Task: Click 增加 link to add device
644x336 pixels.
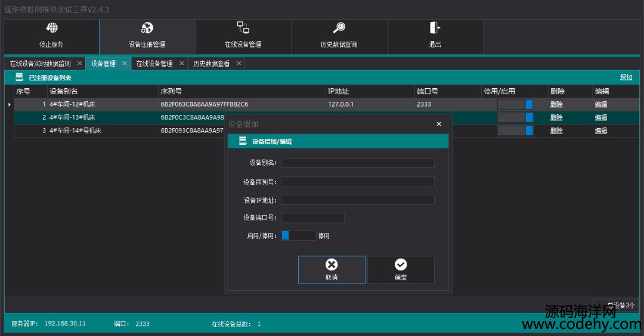Action: tap(626, 77)
